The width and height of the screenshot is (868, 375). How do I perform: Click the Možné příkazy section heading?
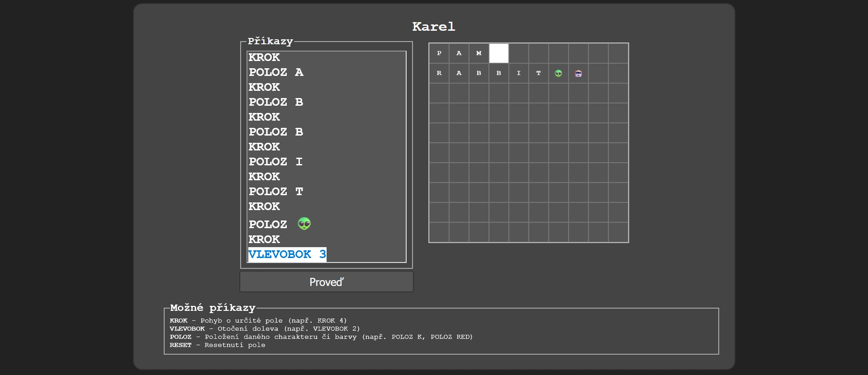tap(213, 308)
